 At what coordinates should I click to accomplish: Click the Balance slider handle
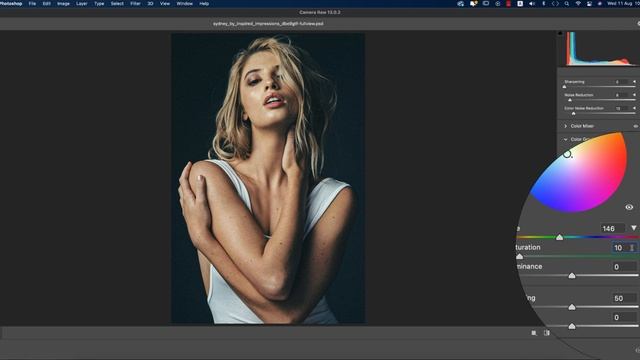tap(572, 326)
